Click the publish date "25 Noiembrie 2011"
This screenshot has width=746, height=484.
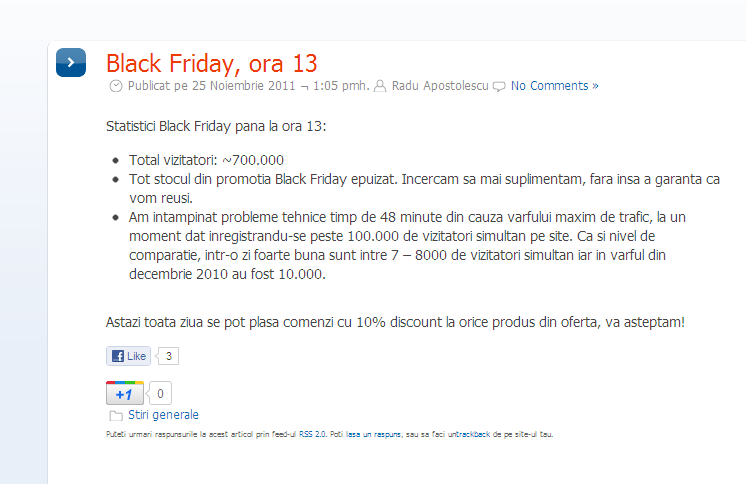point(246,86)
